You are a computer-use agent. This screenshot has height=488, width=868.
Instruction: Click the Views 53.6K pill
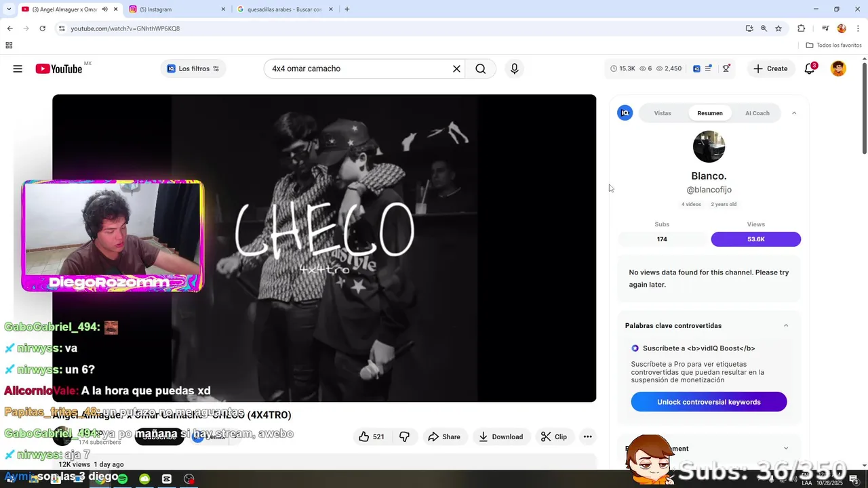tap(756, 239)
